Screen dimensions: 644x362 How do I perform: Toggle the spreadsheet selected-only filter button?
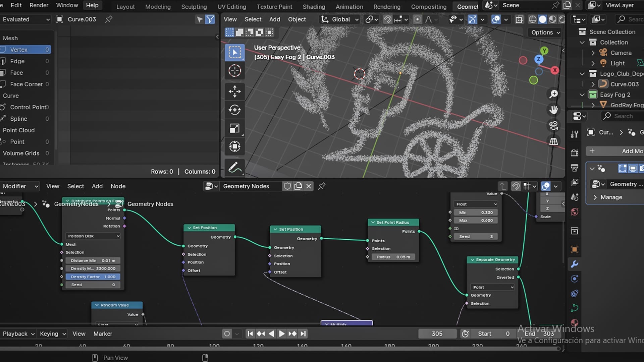tap(200, 19)
